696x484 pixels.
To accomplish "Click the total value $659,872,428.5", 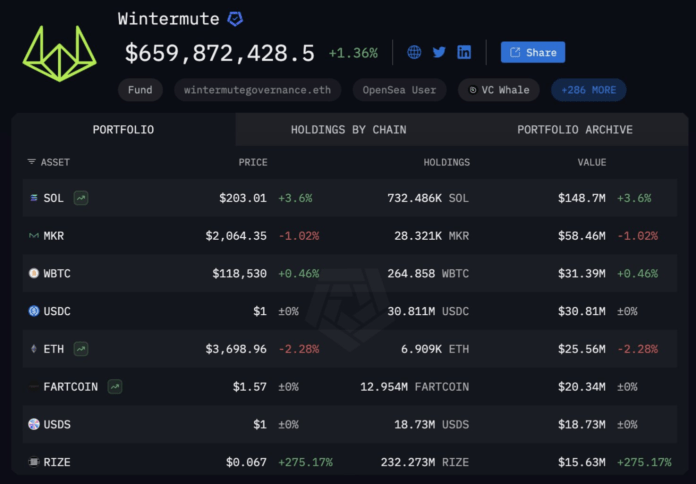I will click(220, 53).
